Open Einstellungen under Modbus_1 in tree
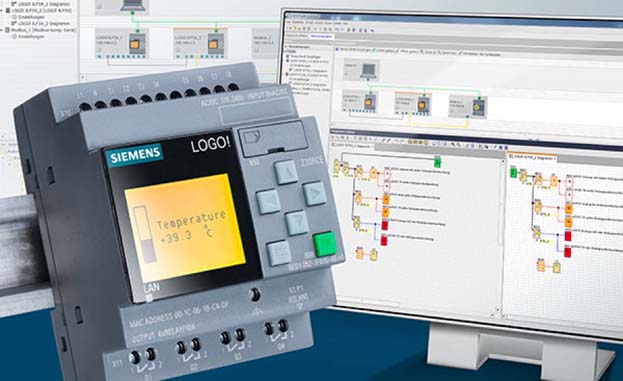 coord(31,36)
